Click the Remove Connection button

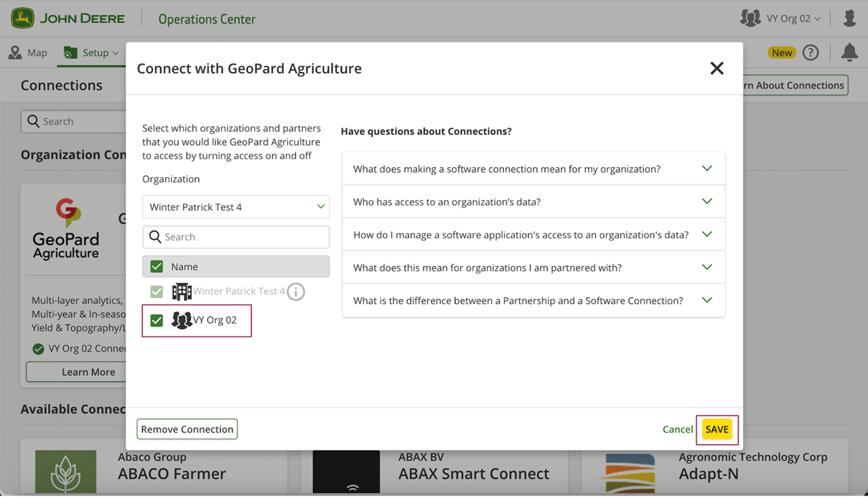187,429
